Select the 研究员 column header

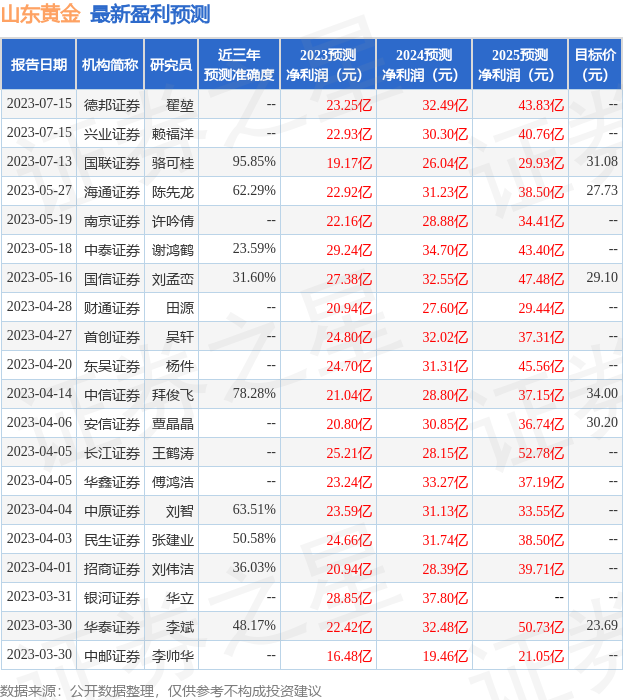171,64
